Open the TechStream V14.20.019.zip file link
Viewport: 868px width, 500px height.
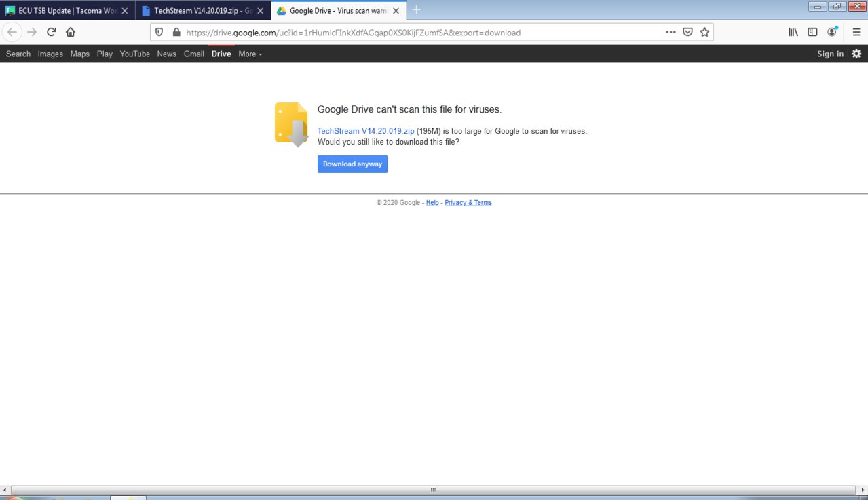click(366, 131)
